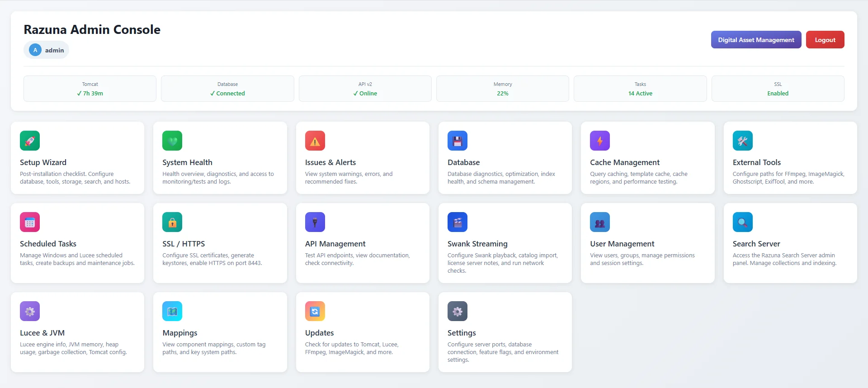Click the Swank Streaming clapperboard icon

click(458, 222)
